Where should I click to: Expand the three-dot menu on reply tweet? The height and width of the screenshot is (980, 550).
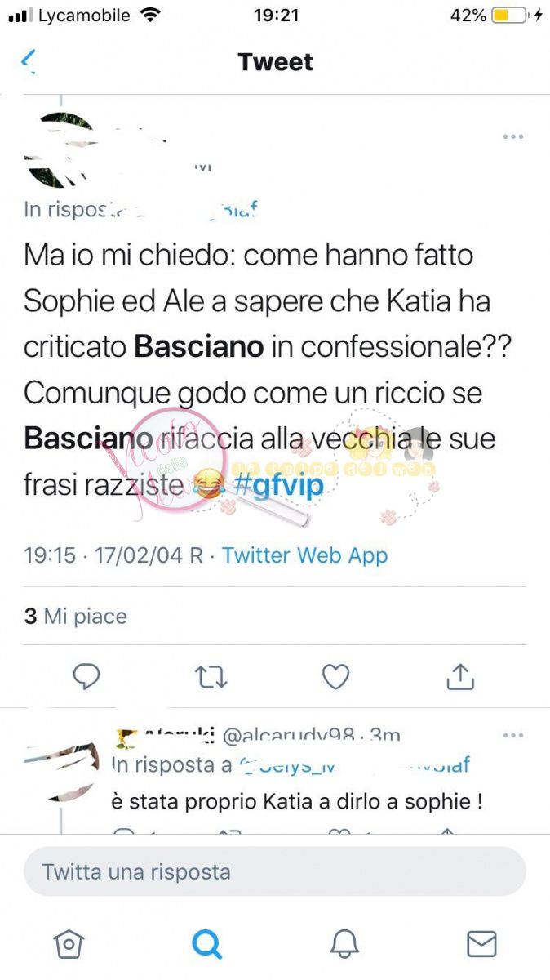click(x=513, y=735)
